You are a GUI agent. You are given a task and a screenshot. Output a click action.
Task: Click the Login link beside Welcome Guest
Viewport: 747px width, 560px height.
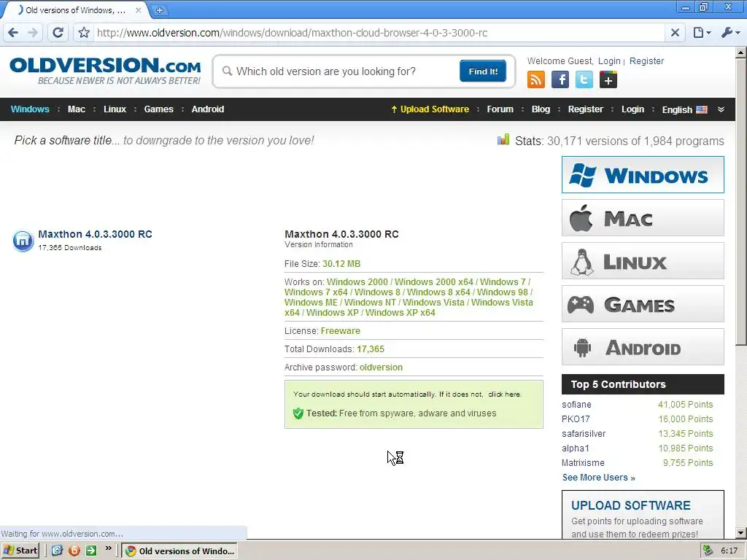[609, 61]
